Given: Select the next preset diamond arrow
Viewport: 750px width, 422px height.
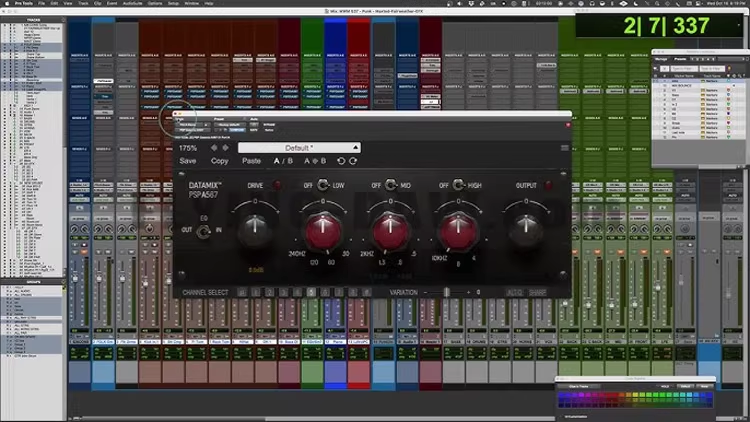Looking at the screenshot, I should click(225, 148).
